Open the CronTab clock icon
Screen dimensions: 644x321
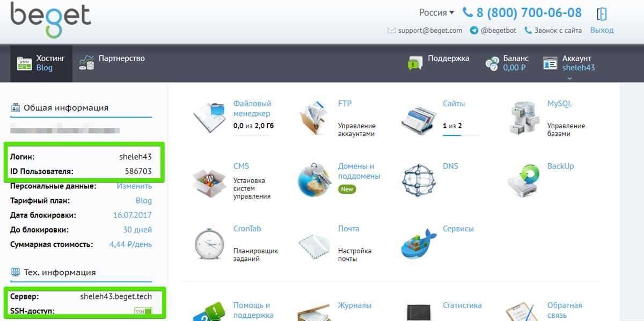(x=210, y=244)
